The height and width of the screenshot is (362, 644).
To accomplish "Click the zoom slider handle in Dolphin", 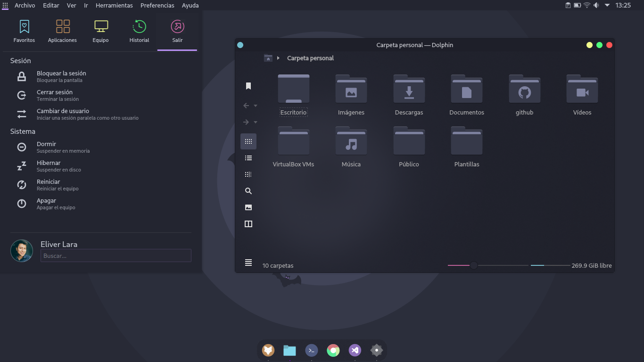I will pos(474,265).
